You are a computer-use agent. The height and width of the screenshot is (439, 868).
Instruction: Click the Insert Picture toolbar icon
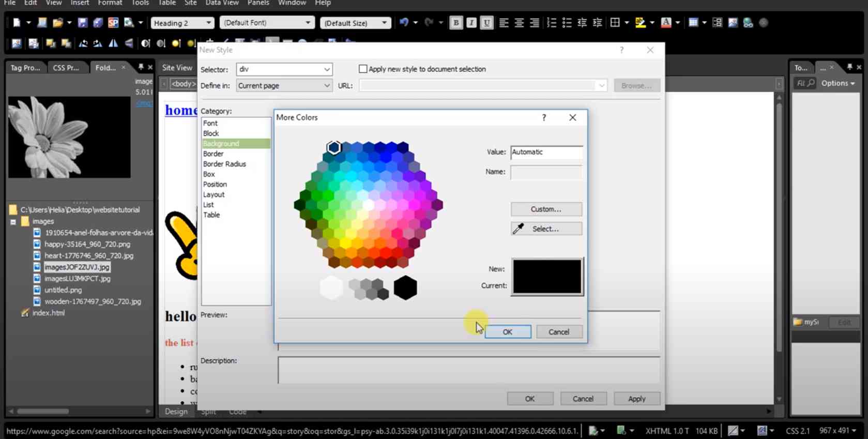[733, 23]
